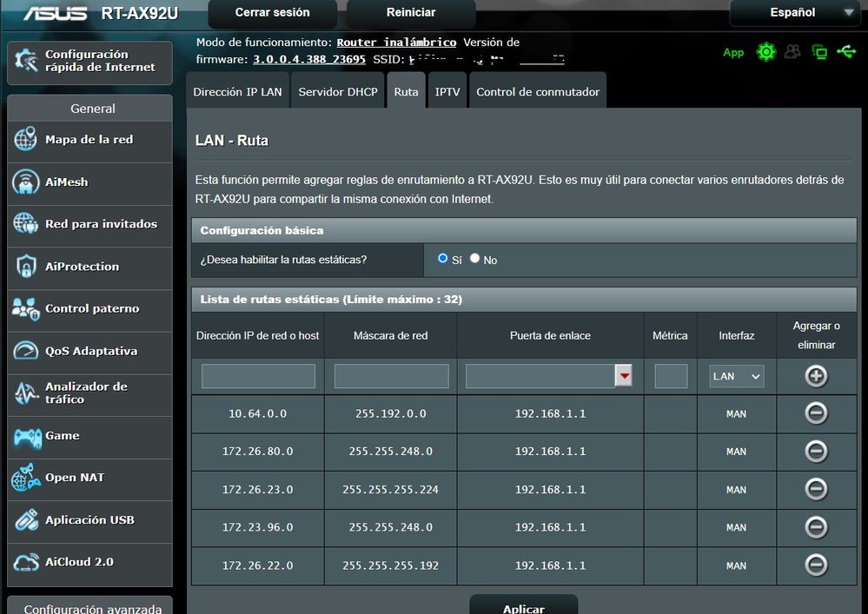Click the green settings gear status icon
The image size is (868, 614).
[x=765, y=52]
